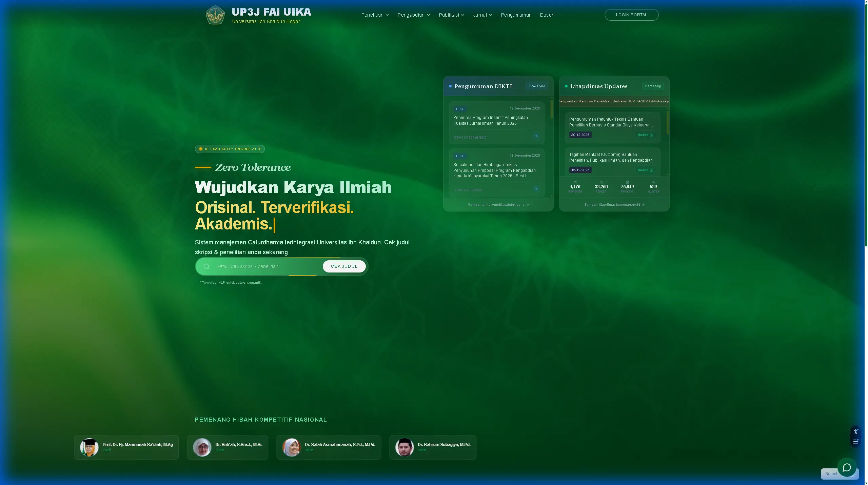Screen dimensions: 868x485
Task: Expand the Pengabdian dropdown menu
Action: point(414,15)
